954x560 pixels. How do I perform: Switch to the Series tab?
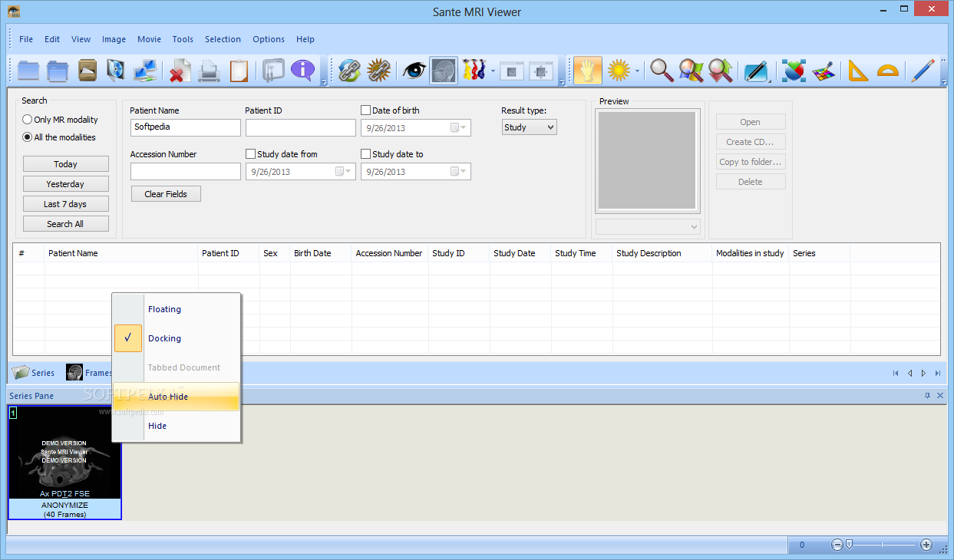(34, 373)
